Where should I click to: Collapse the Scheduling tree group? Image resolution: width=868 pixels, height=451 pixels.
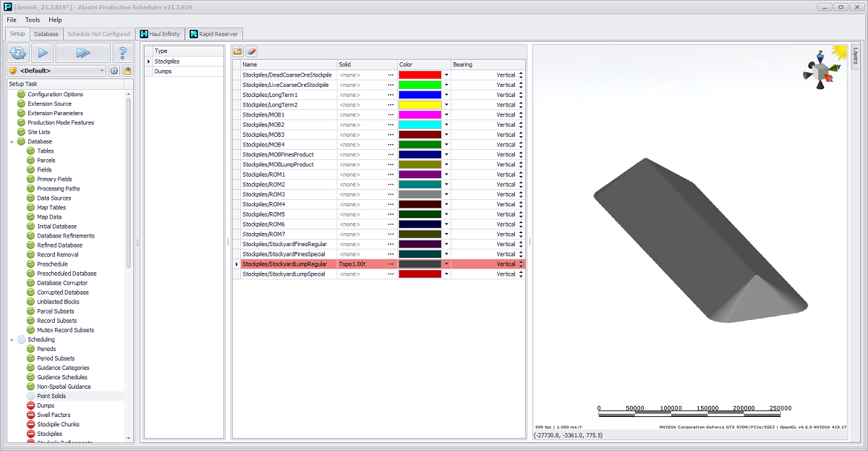click(12, 340)
